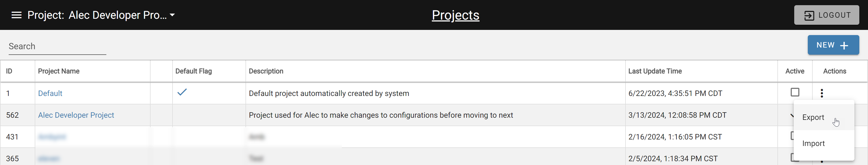Create a new project with NEW button
The image size is (868, 165).
[833, 45]
